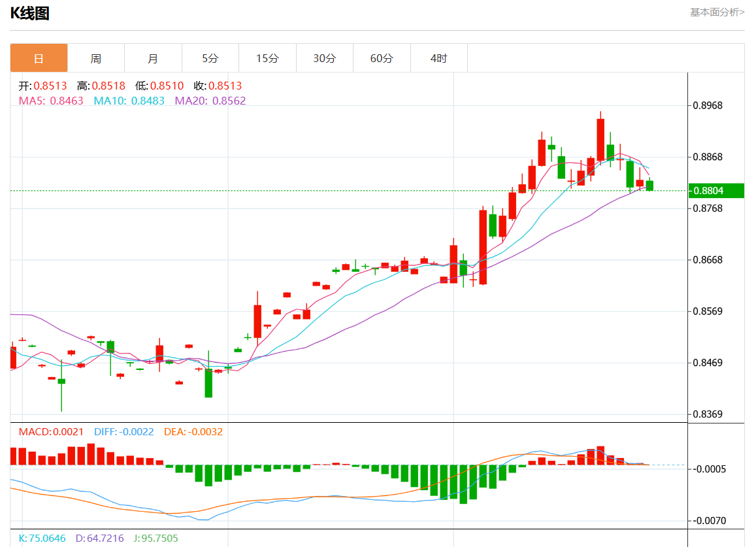
Task: Switch to the 周 weekly tab
Action: 96,58
